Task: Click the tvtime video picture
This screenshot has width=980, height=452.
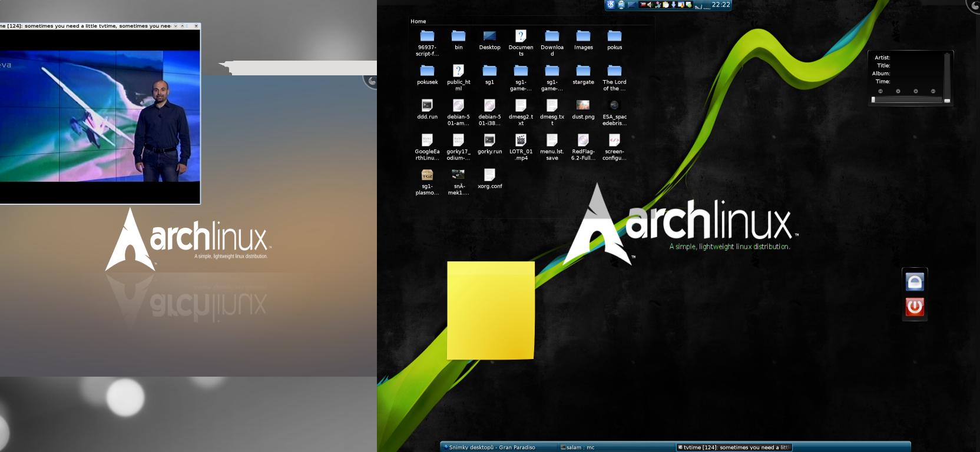Action: pos(100,116)
